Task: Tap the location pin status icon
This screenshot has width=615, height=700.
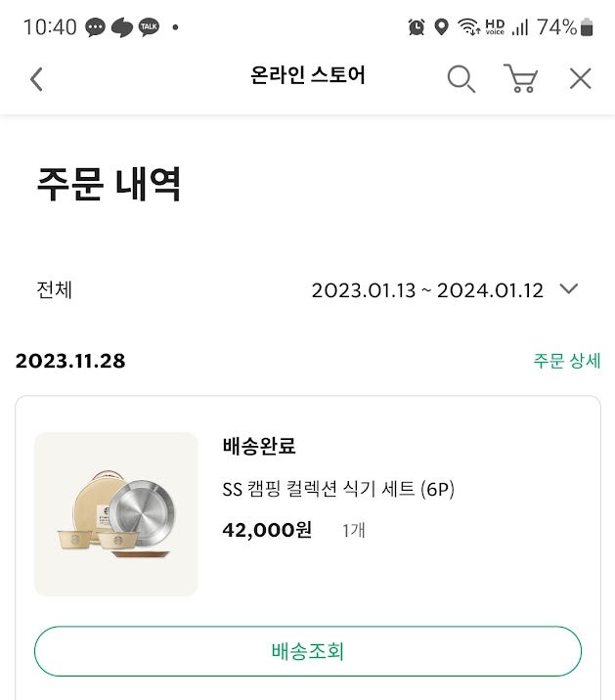Action: click(441, 27)
